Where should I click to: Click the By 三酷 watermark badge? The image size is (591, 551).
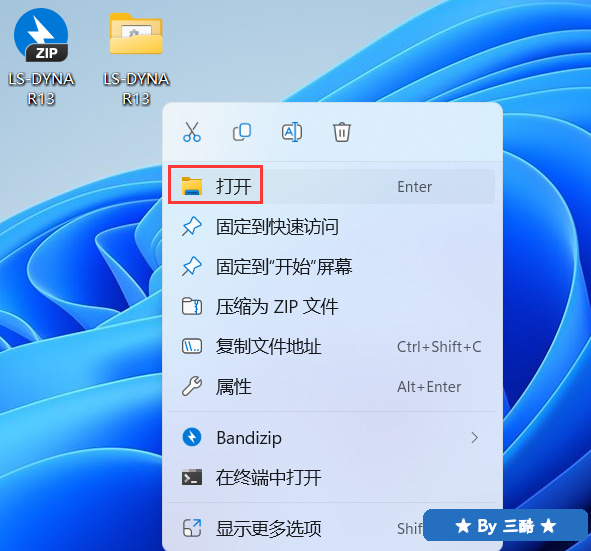click(505, 525)
